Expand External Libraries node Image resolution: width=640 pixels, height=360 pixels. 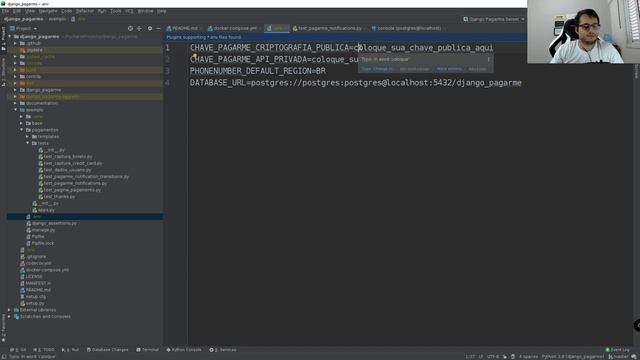point(9,310)
